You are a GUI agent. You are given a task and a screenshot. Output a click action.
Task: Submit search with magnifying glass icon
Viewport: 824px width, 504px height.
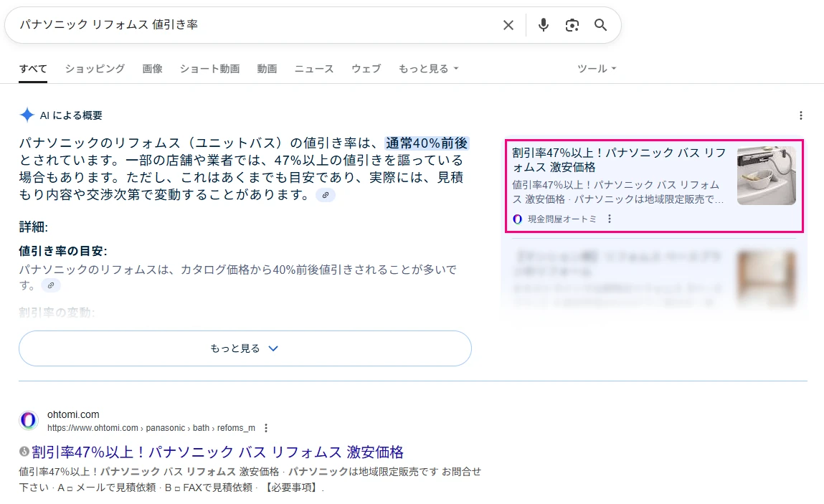point(601,25)
